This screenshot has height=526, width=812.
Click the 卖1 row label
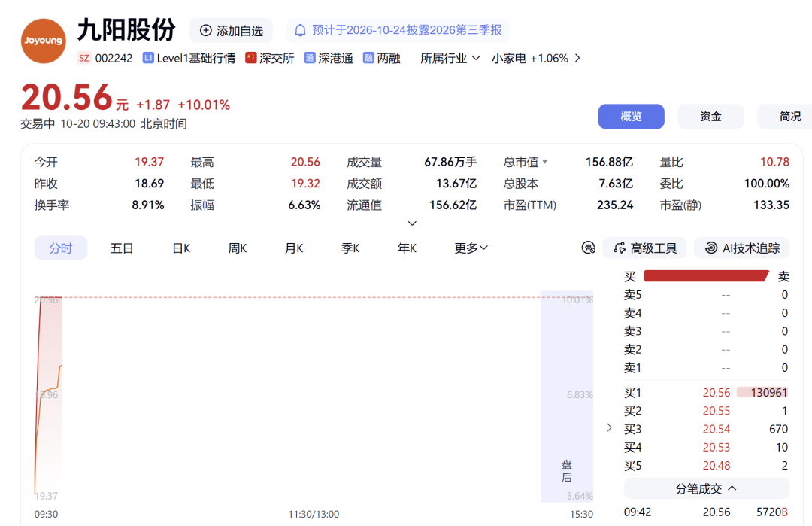click(x=632, y=368)
